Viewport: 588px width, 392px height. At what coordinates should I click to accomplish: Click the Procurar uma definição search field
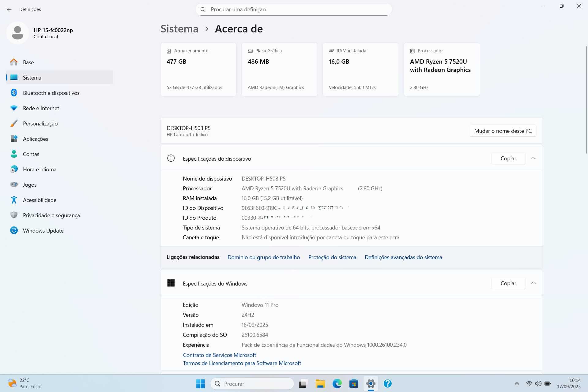point(294,9)
